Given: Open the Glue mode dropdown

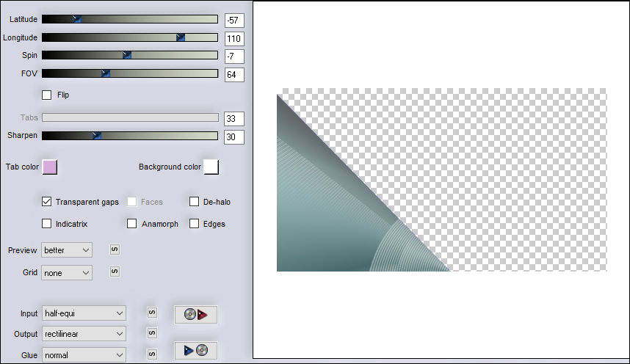Looking at the screenshot, I should [x=84, y=354].
